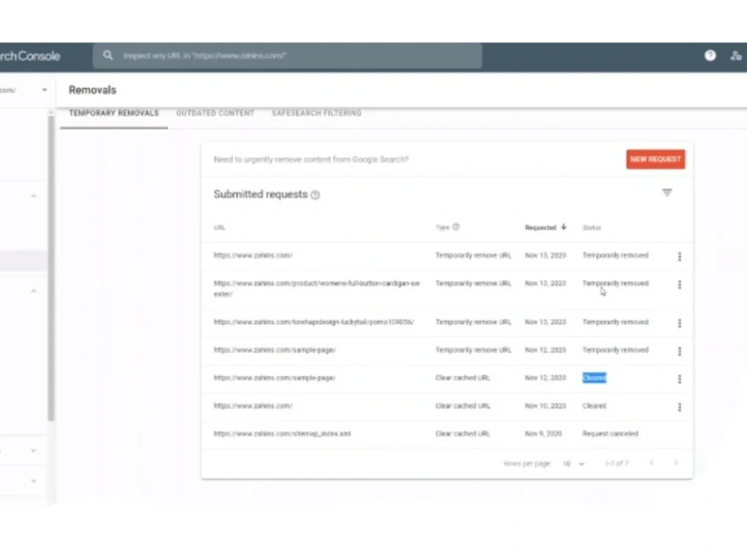This screenshot has height=560, width=747.
Task: Click the info icon next to Type column
Action: point(456,227)
